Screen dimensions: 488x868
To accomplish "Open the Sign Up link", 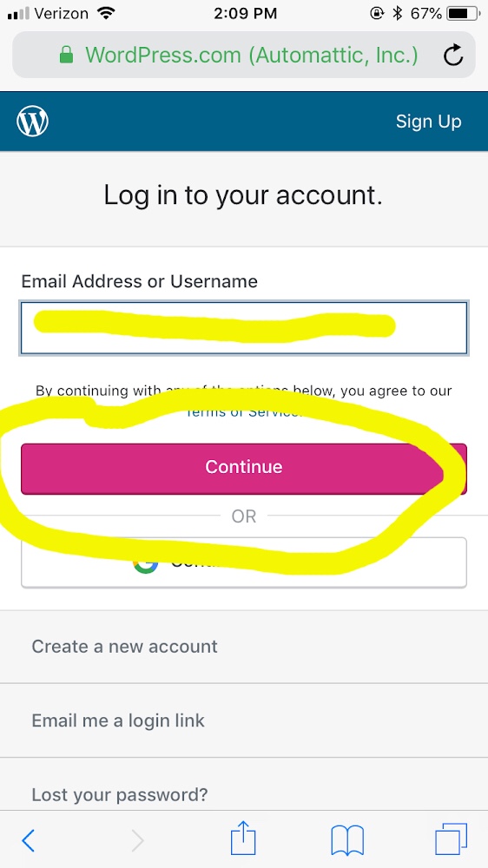I will (x=428, y=122).
